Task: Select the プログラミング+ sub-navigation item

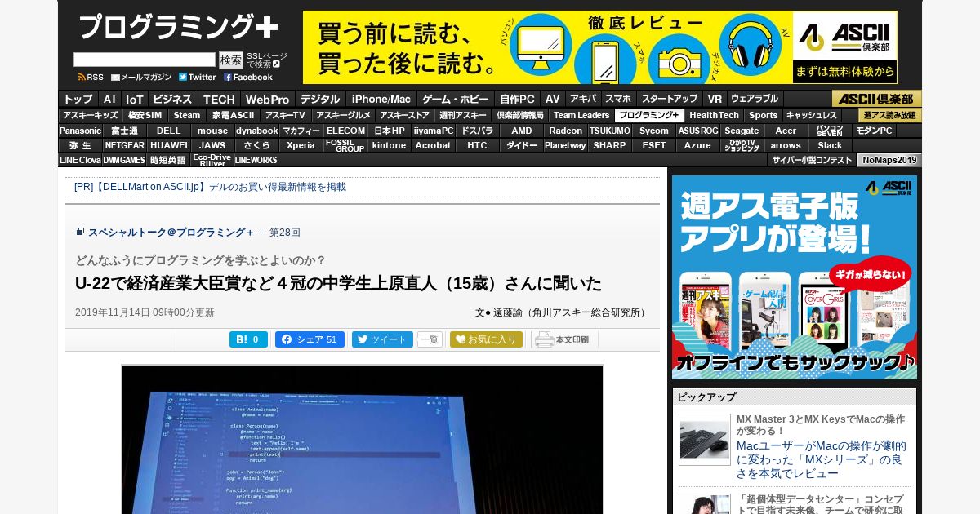Action: 649,115
